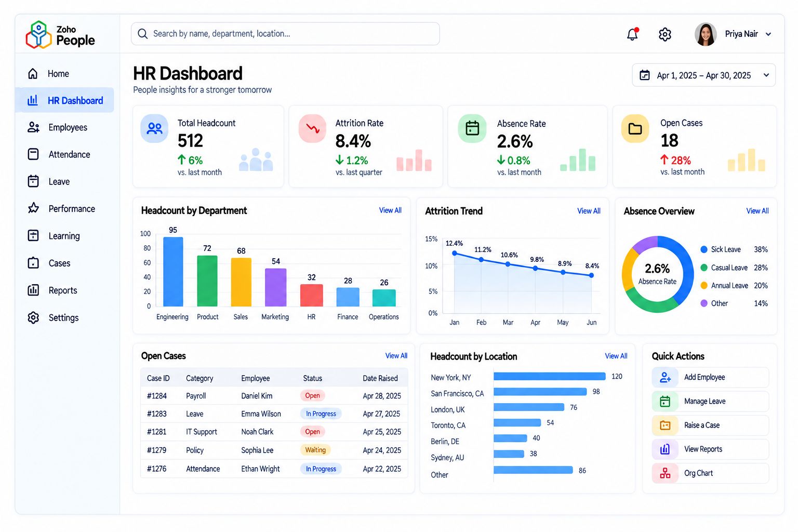Open Employees in the sidebar
The image size is (798, 532).
click(64, 127)
